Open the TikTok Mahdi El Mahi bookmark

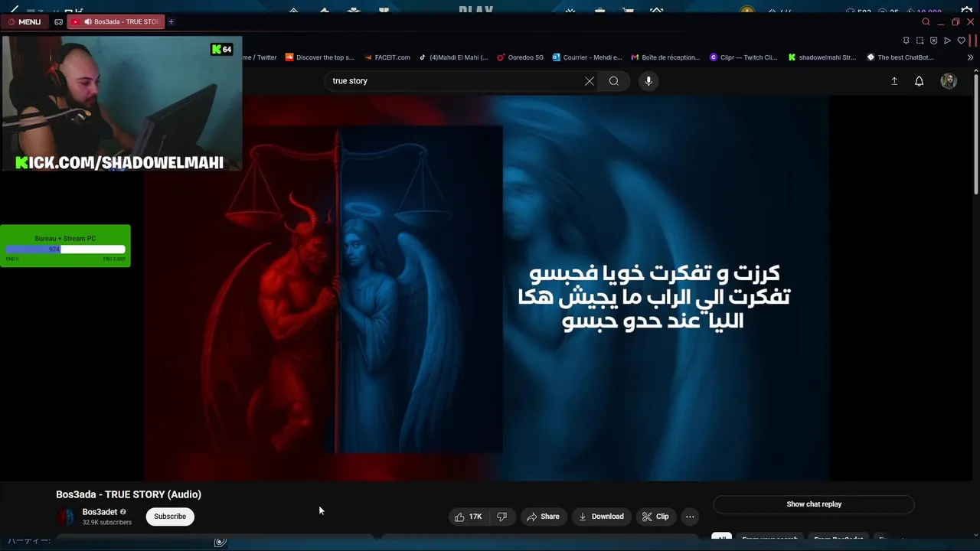453,57
